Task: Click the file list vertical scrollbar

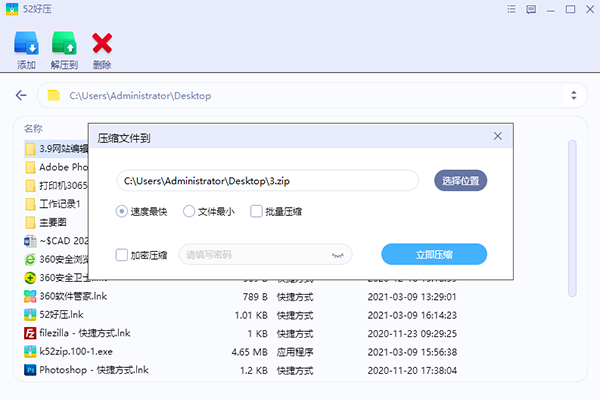Action: tap(572, 218)
